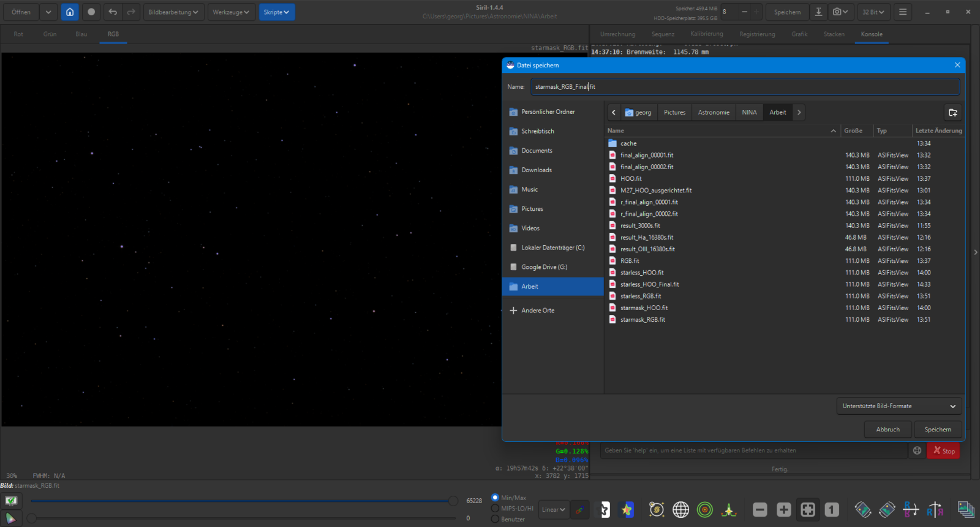
Task: Click the red Stop button
Action: 943,450
